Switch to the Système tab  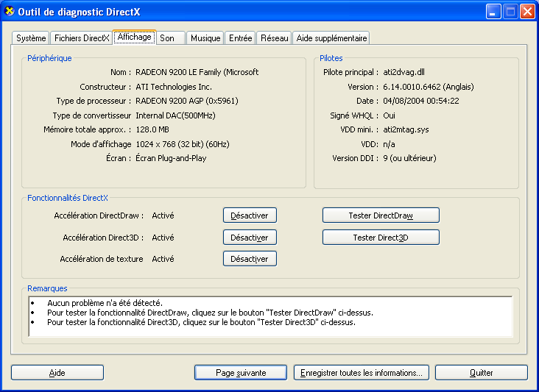(32, 38)
